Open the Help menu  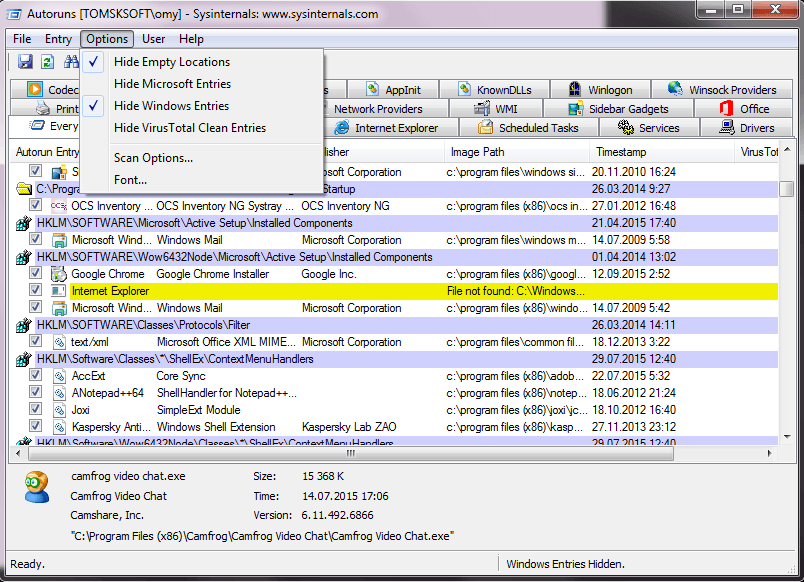tap(191, 39)
